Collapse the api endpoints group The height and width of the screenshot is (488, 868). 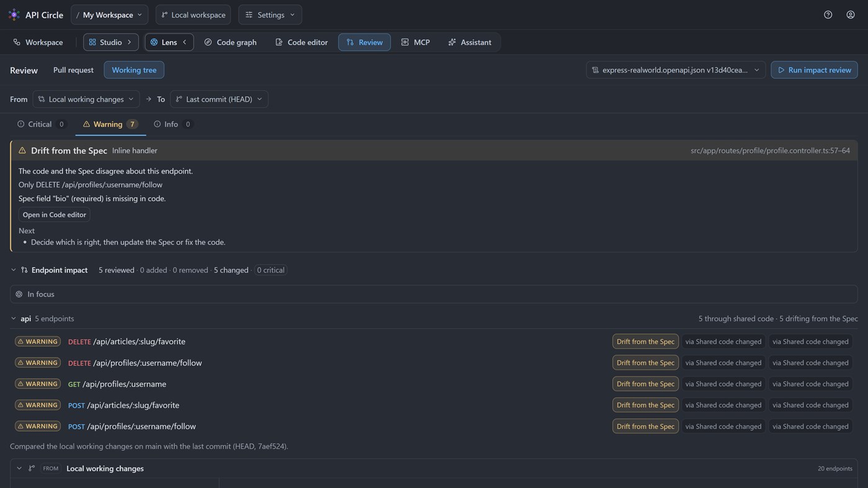click(14, 319)
